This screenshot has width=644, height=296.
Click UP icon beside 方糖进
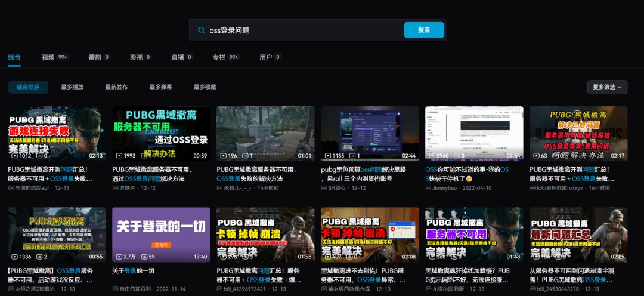click(116, 188)
